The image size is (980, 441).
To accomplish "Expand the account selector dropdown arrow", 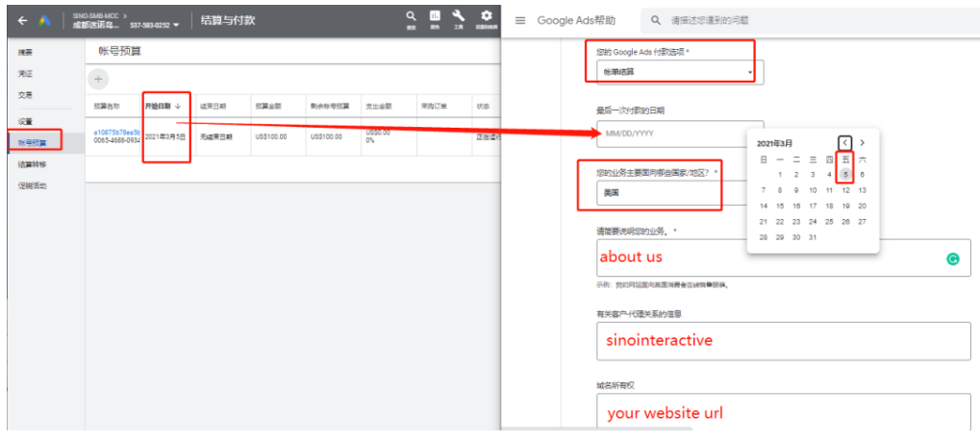I will [175, 25].
